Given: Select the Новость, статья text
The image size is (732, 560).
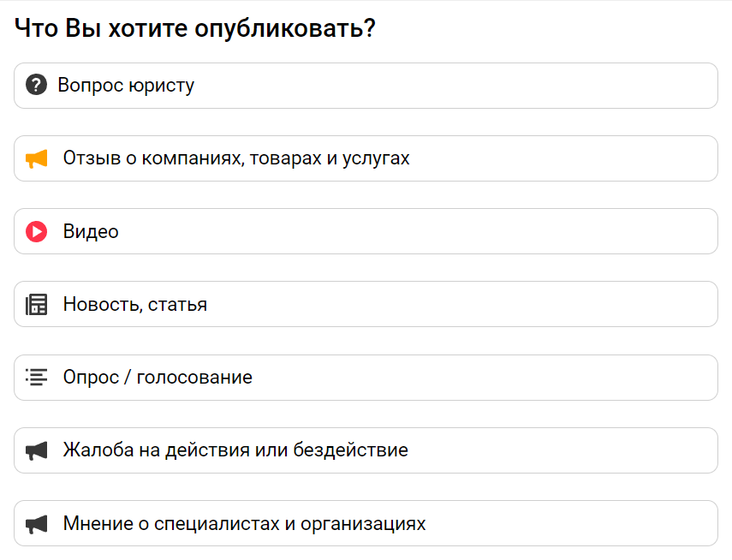Looking at the screenshot, I should tap(135, 305).
